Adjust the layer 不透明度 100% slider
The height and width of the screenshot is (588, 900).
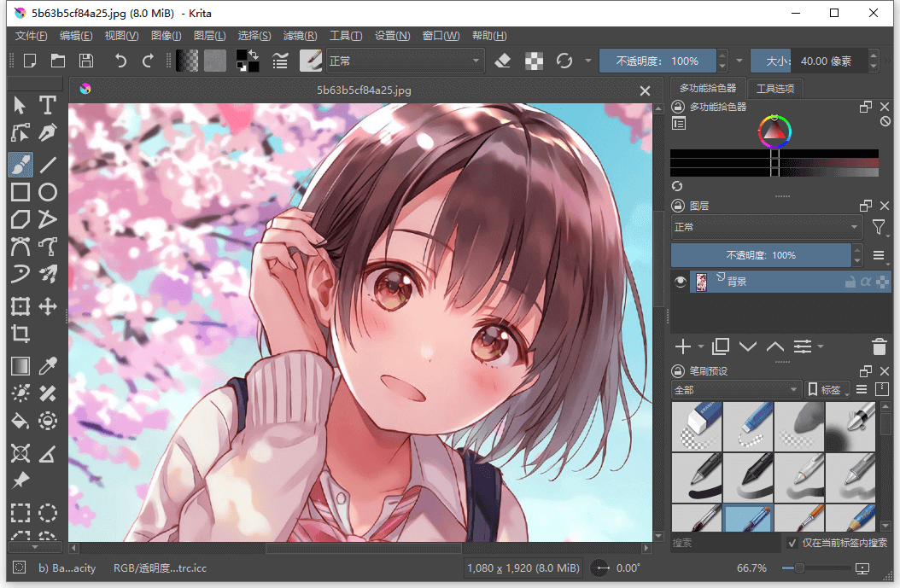point(761,255)
